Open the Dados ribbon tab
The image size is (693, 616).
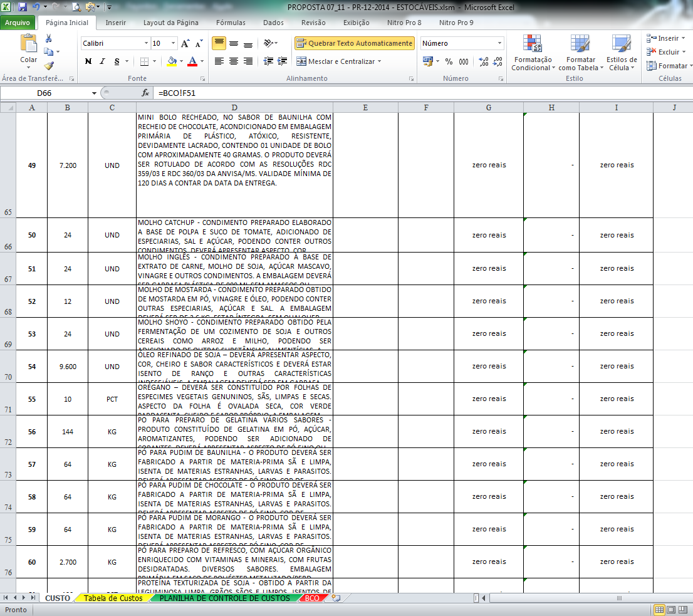pyautogui.click(x=273, y=23)
